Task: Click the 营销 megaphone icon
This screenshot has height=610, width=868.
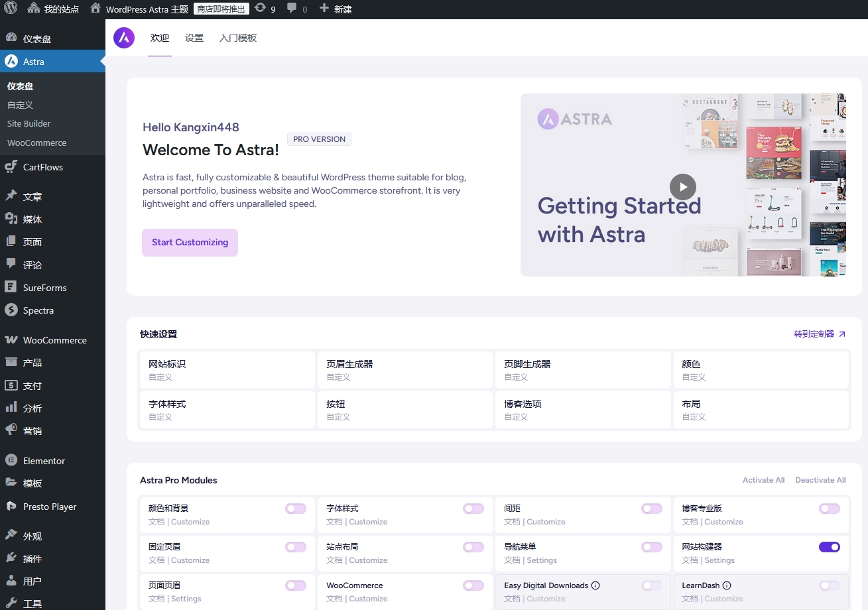Action: (x=11, y=430)
